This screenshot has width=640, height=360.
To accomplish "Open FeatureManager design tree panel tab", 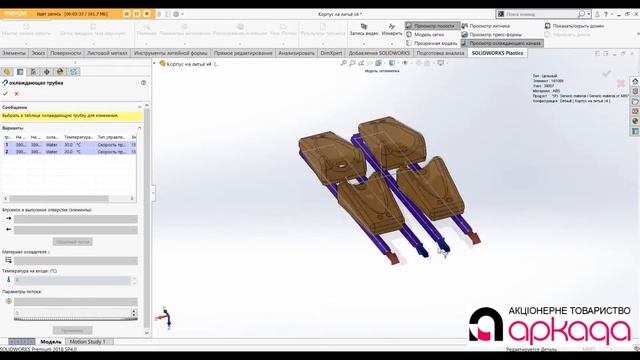I will point(7,72).
